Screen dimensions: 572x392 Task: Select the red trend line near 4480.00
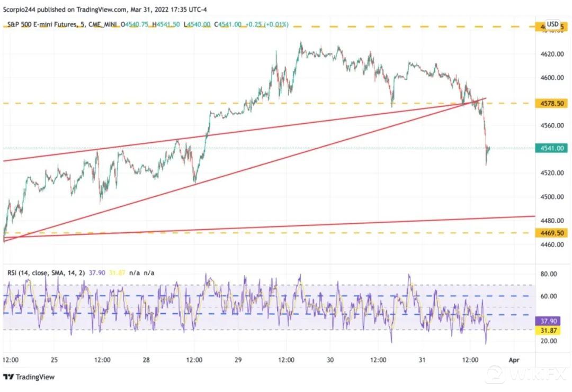click(x=371, y=222)
